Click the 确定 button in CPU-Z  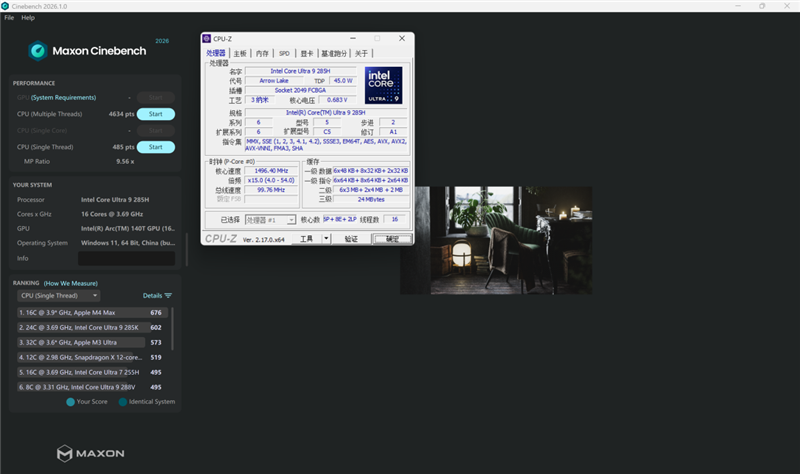[392, 239]
